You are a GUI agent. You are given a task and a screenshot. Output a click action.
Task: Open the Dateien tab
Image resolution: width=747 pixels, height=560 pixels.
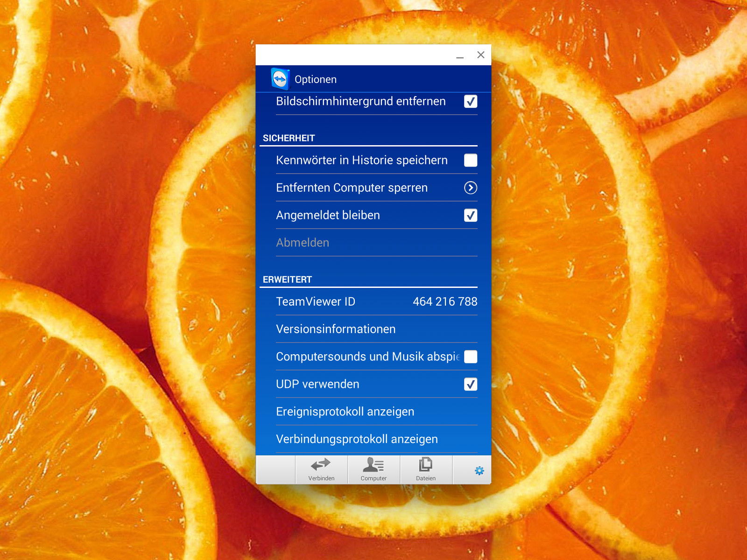click(426, 469)
